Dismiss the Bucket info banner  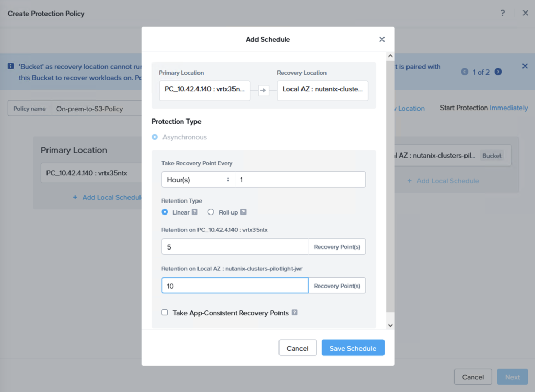coord(525,66)
